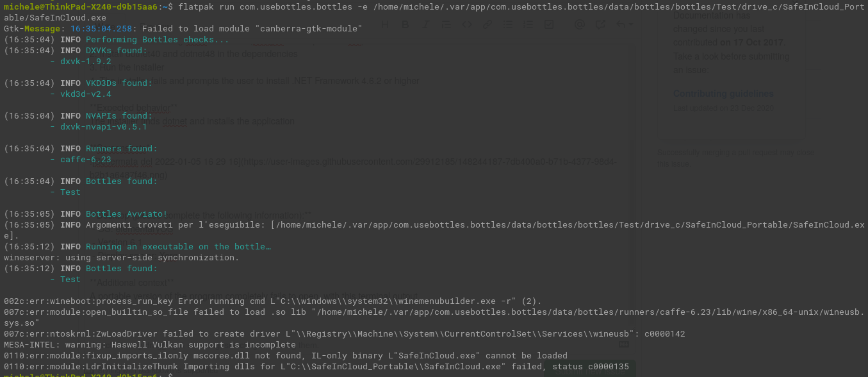
Task: Click the terminal line 'dxvk-1.9.2'
Action: pyautogui.click(x=86, y=62)
